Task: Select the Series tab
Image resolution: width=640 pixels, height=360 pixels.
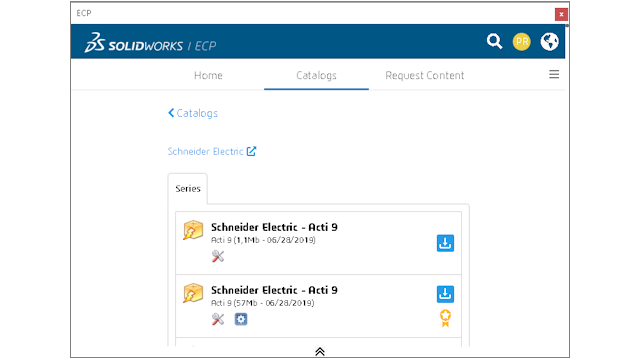Action: pyautogui.click(x=188, y=189)
